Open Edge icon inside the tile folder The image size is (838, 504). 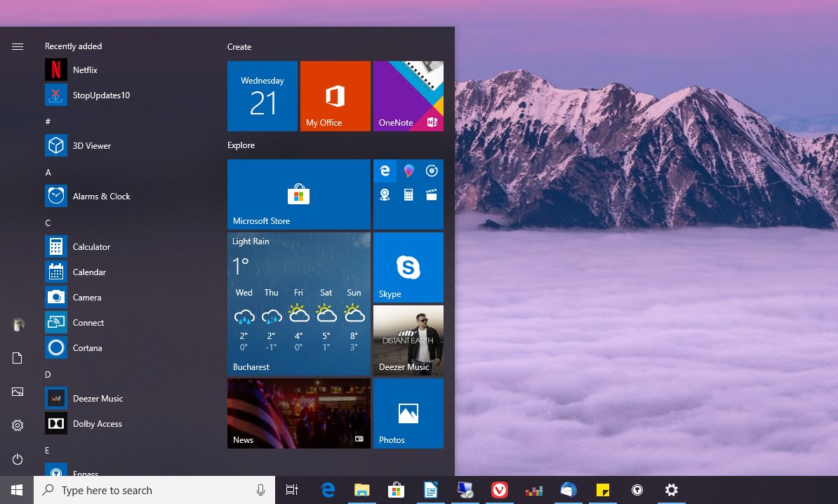[x=385, y=171]
